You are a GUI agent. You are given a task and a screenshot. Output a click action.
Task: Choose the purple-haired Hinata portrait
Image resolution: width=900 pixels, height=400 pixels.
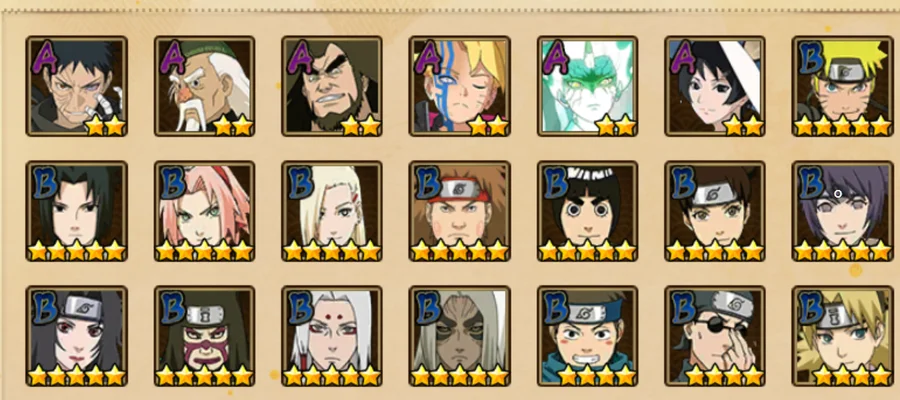[843, 211]
